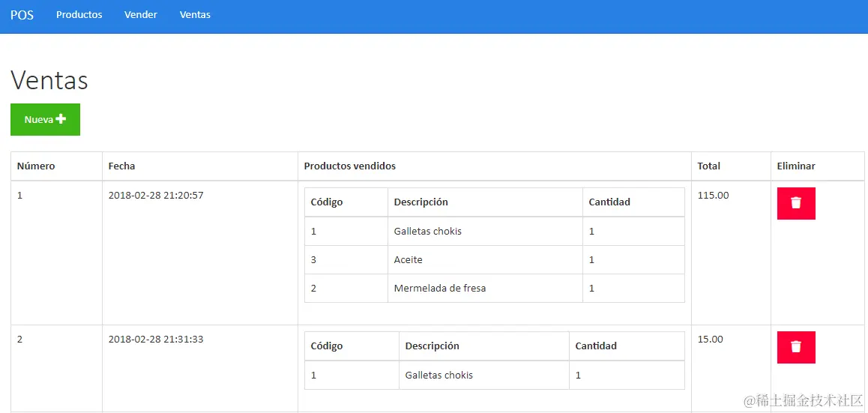Open the Productos menu item
The height and width of the screenshot is (413, 868).
click(79, 15)
